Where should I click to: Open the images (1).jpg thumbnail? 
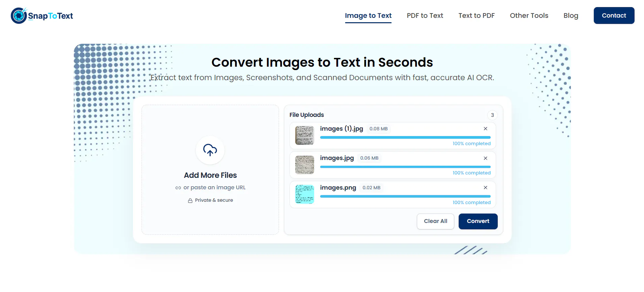click(304, 135)
